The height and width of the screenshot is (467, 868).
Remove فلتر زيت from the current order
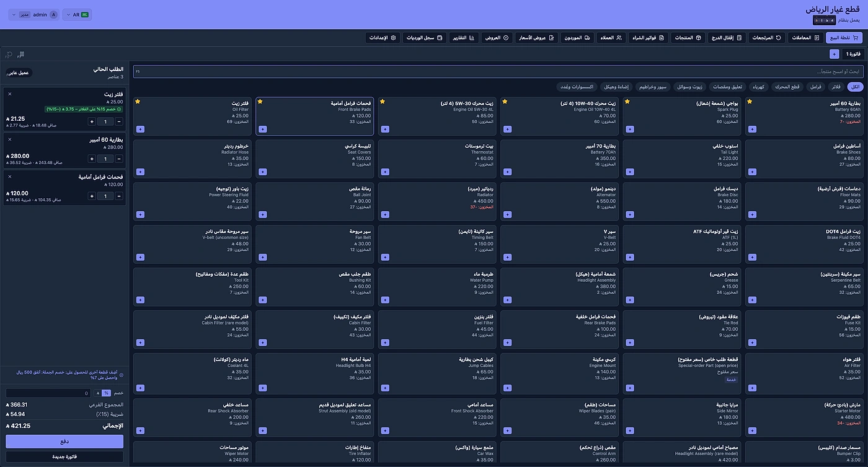coord(10,94)
